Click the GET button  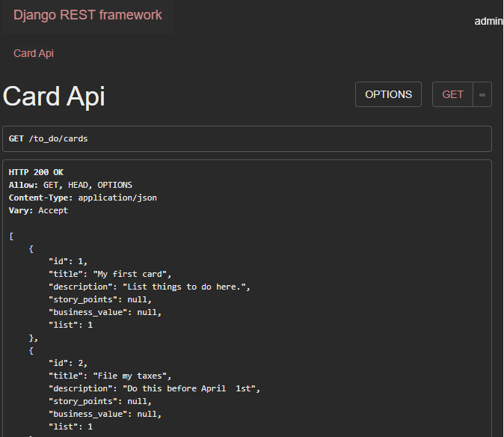(x=452, y=94)
